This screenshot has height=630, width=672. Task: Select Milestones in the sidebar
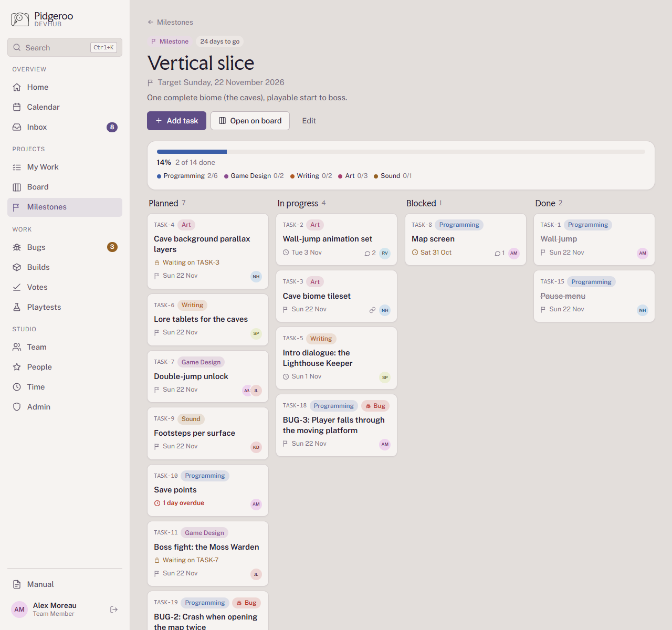coord(65,207)
